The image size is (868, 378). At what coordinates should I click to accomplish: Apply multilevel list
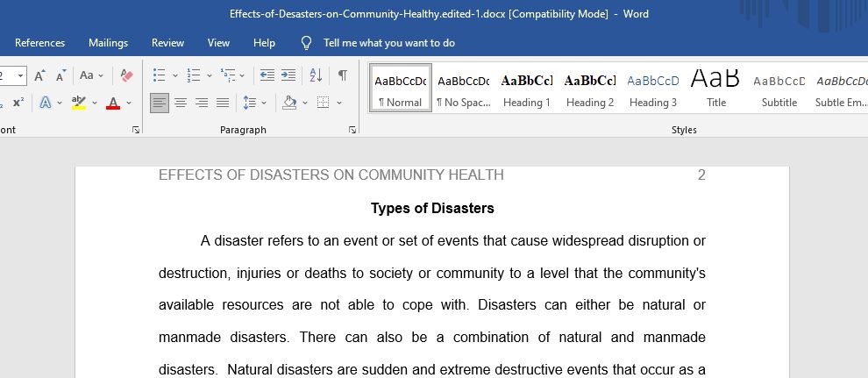click(227, 75)
